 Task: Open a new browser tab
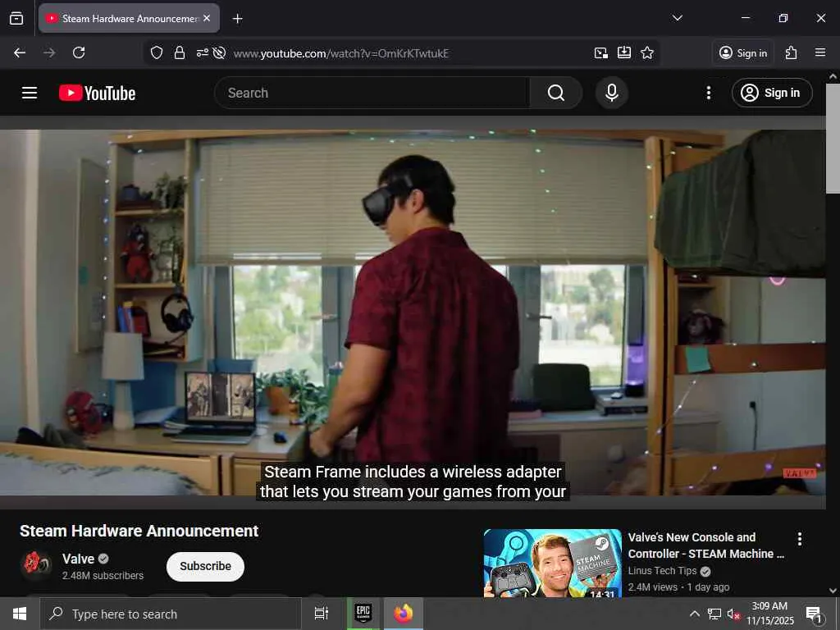(237, 19)
